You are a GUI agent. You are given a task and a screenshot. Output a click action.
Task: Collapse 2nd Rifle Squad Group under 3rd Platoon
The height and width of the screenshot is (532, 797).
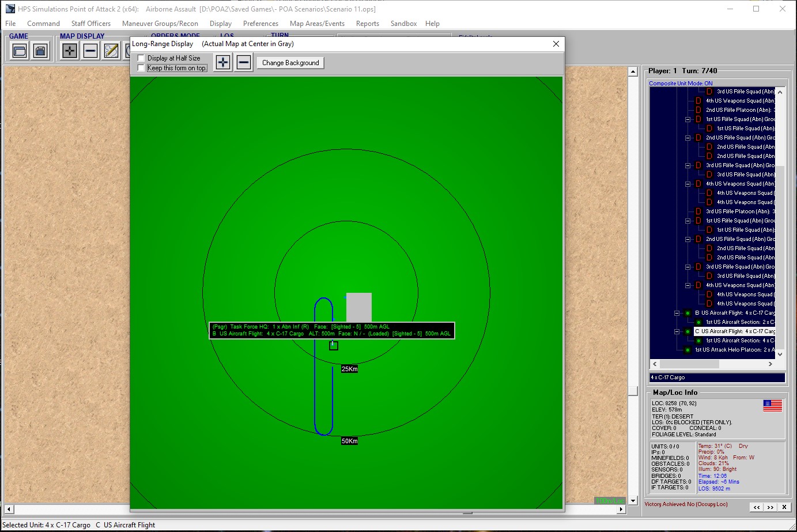coord(688,239)
